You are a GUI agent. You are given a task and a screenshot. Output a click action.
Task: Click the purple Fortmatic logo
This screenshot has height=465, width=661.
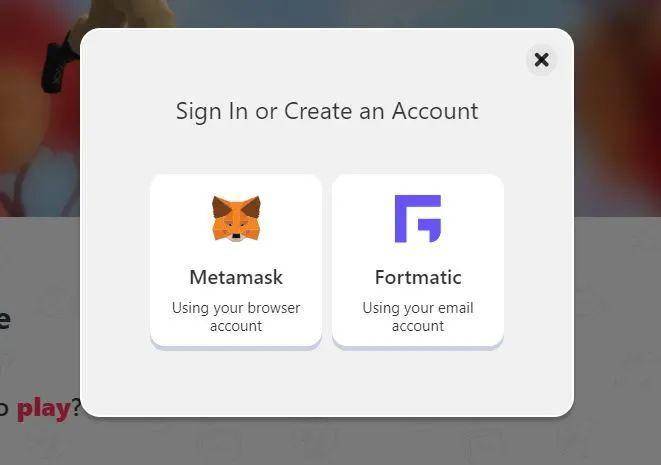[417, 218]
